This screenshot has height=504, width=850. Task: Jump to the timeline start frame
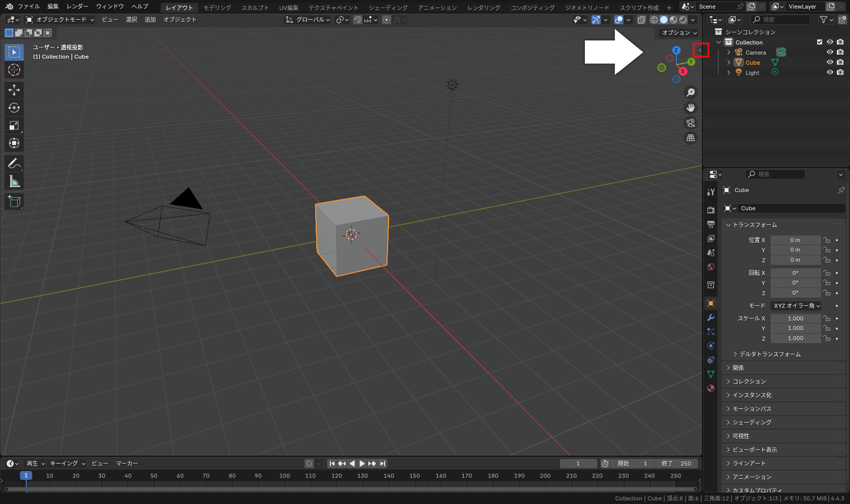[332, 464]
